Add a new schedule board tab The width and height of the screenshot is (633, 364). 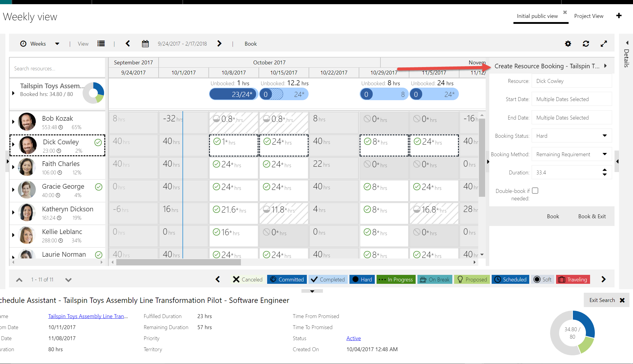619,16
